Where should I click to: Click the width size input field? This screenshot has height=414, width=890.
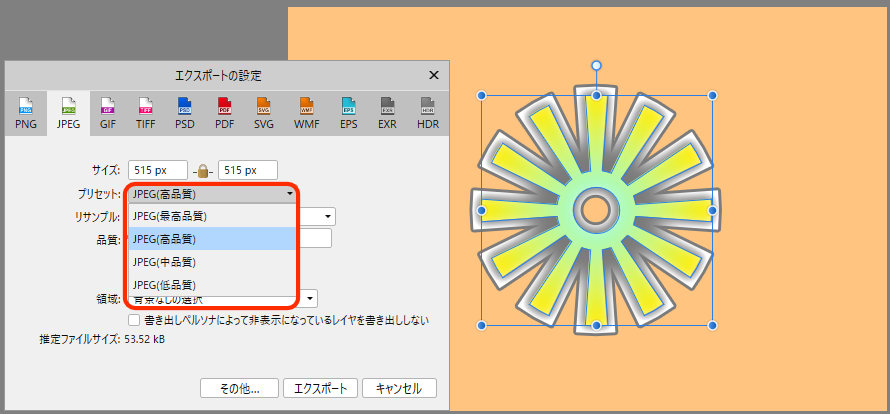(x=157, y=170)
